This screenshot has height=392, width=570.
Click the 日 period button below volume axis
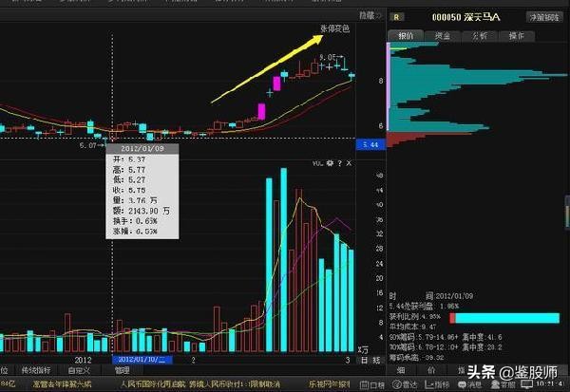click(x=364, y=360)
